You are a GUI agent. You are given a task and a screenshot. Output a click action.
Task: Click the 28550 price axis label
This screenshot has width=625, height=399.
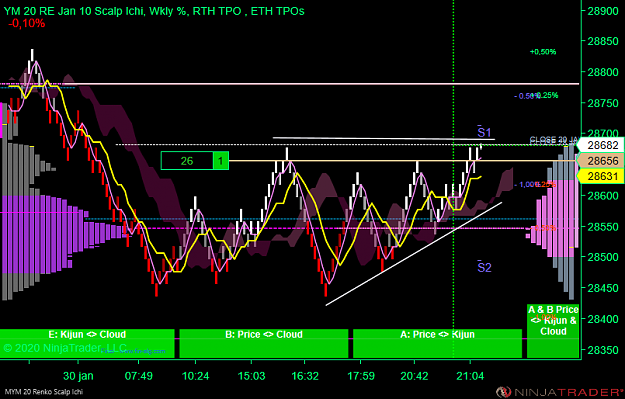(x=602, y=227)
